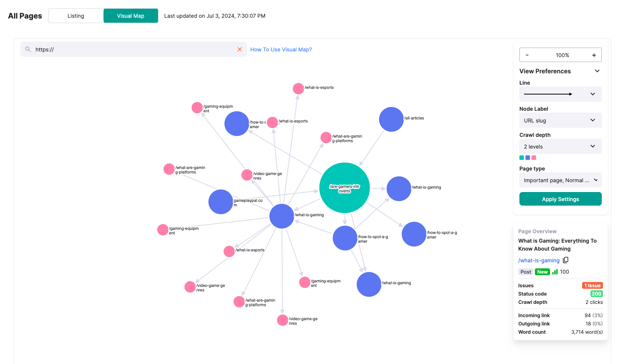Select the topmost pink /what-is-esports node
The image size is (626, 364).
click(298, 89)
